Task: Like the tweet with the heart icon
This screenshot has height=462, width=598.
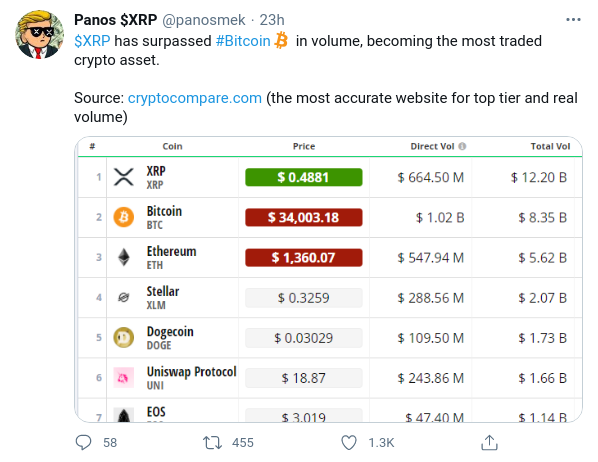Action: [349, 443]
